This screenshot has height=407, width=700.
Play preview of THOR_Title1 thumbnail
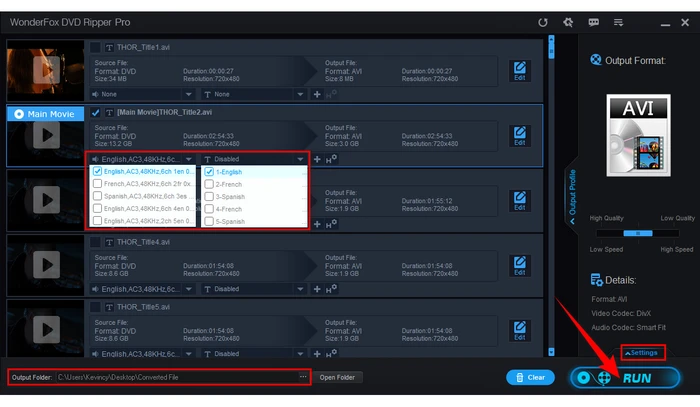click(46, 70)
